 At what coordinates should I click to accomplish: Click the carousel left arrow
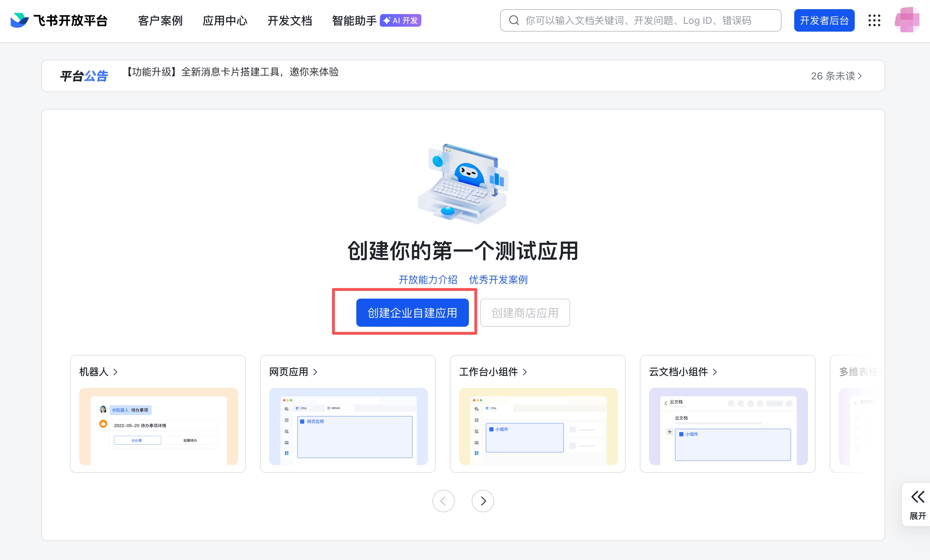click(x=444, y=501)
